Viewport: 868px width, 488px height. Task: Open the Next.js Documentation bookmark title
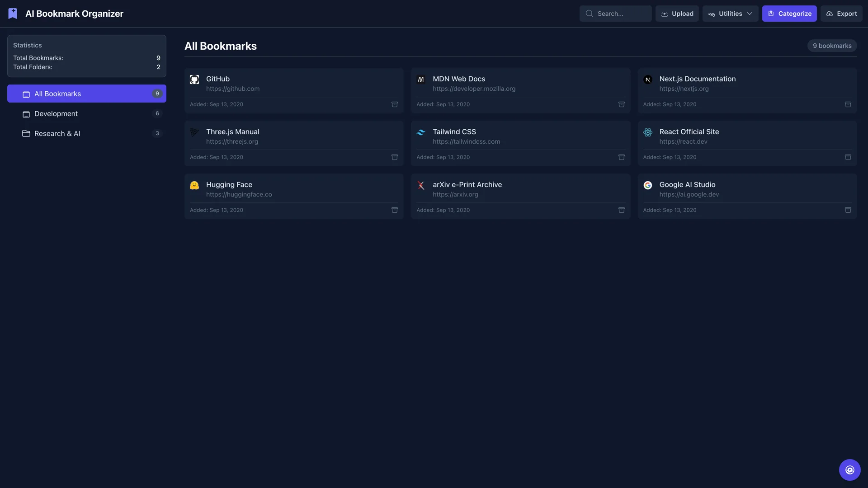coord(697,79)
